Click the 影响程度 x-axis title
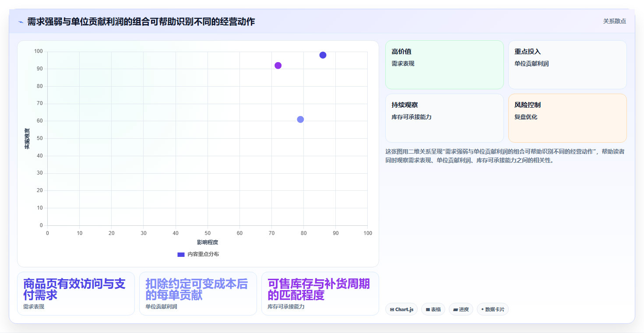 [x=208, y=242]
